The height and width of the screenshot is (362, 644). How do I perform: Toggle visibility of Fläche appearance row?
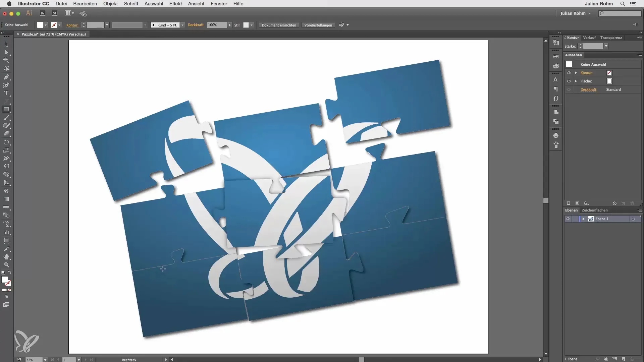[569, 81]
